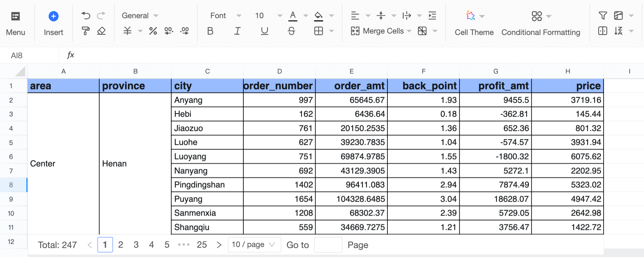
Task: Decrease decimal places
Action: [x=169, y=31]
